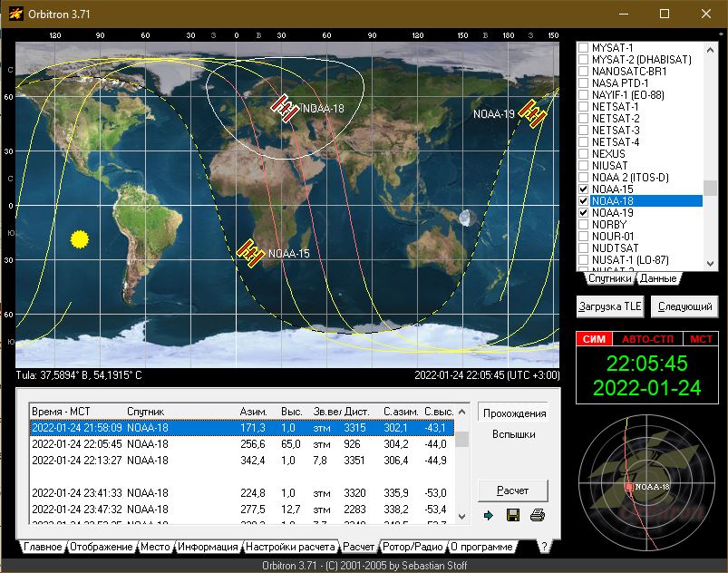Select the Вспышки option
Image resolution: width=728 pixels, height=573 pixels.
(514, 434)
